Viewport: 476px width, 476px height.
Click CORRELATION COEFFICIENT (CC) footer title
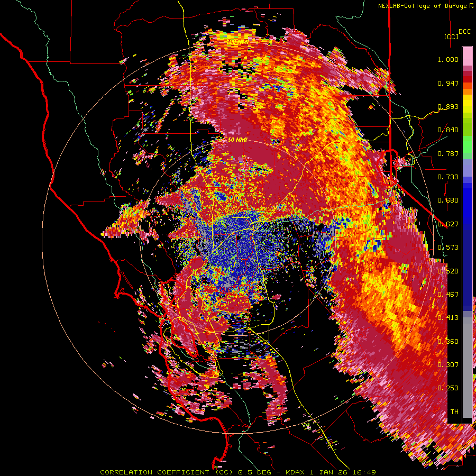(167, 472)
